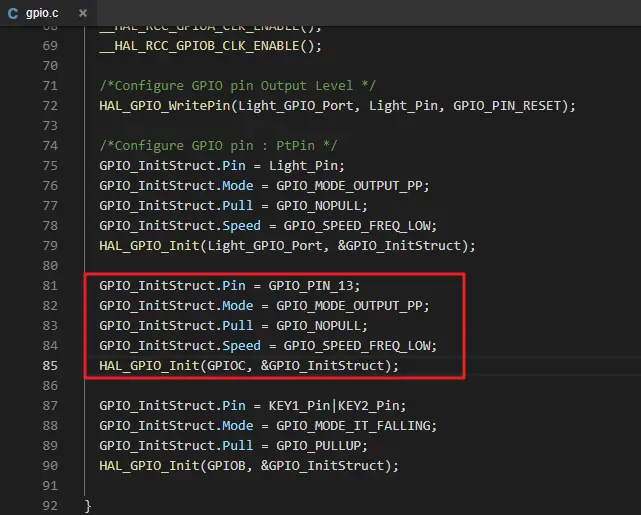Image resolution: width=641 pixels, height=515 pixels.
Task: Select the gpio.c editor tab
Action: click(x=48, y=13)
